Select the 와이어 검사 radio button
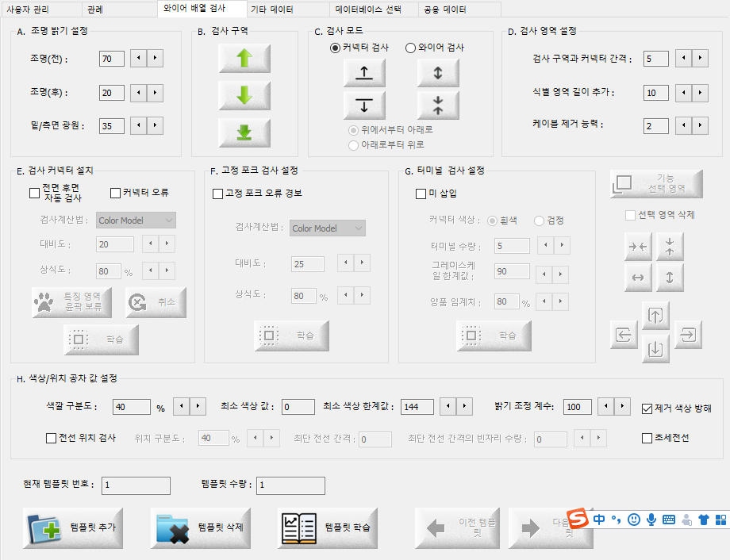 (410, 48)
